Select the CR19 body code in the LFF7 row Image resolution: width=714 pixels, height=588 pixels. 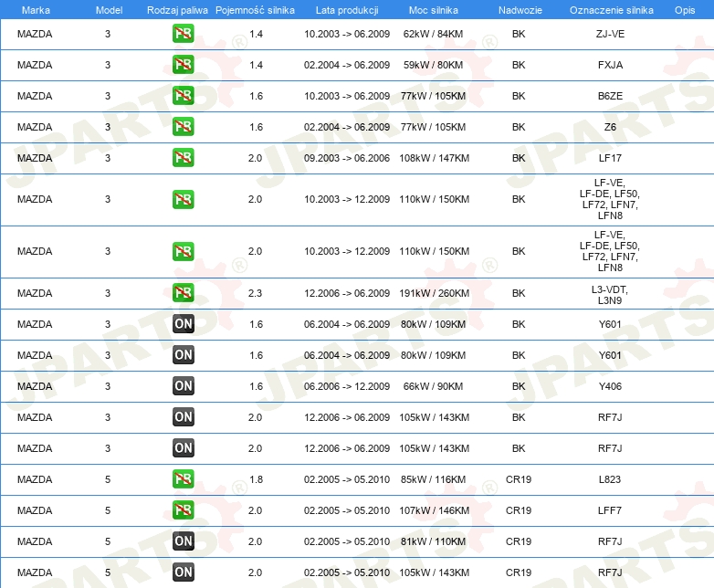[519, 510]
